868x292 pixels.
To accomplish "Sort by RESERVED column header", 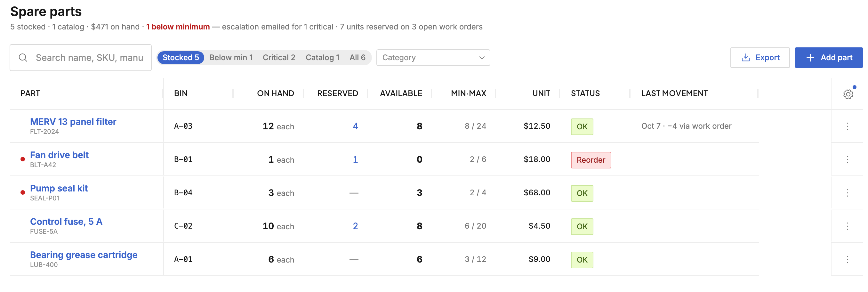I will (337, 93).
